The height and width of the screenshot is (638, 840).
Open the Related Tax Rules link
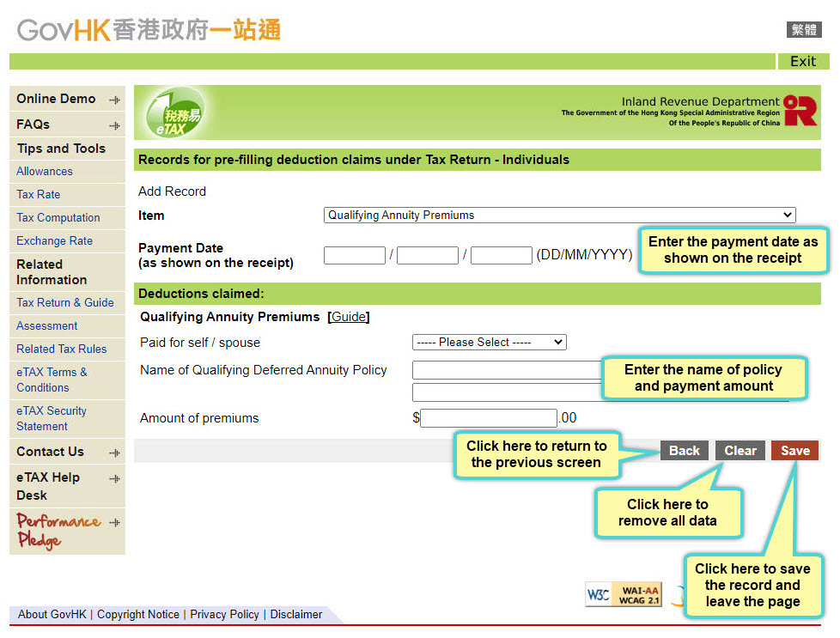point(61,349)
